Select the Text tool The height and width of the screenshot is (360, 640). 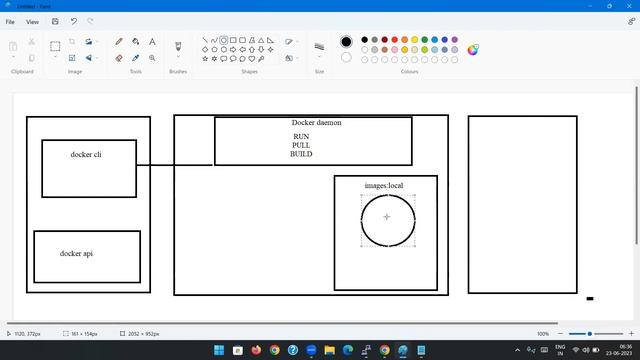(x=152, y=42)
